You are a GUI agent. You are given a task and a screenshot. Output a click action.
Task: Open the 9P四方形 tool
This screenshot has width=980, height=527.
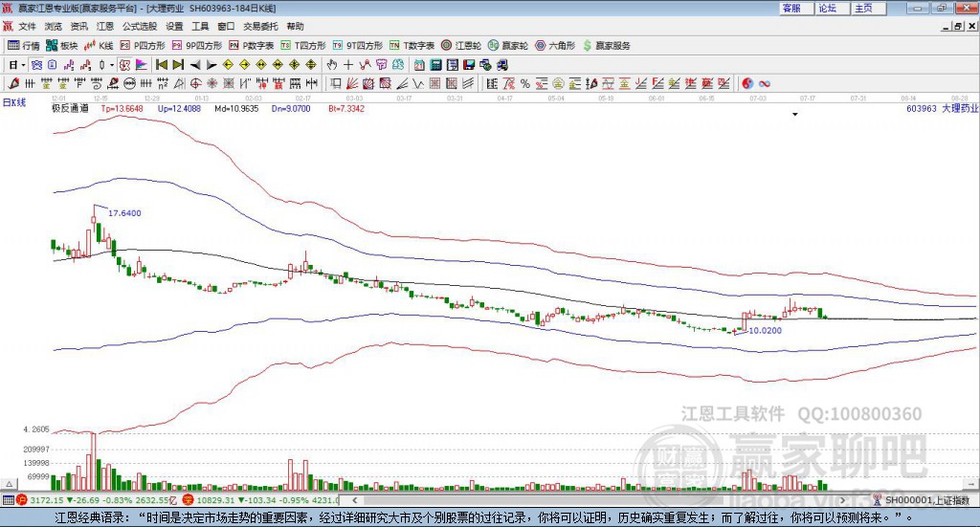(197, 46)
